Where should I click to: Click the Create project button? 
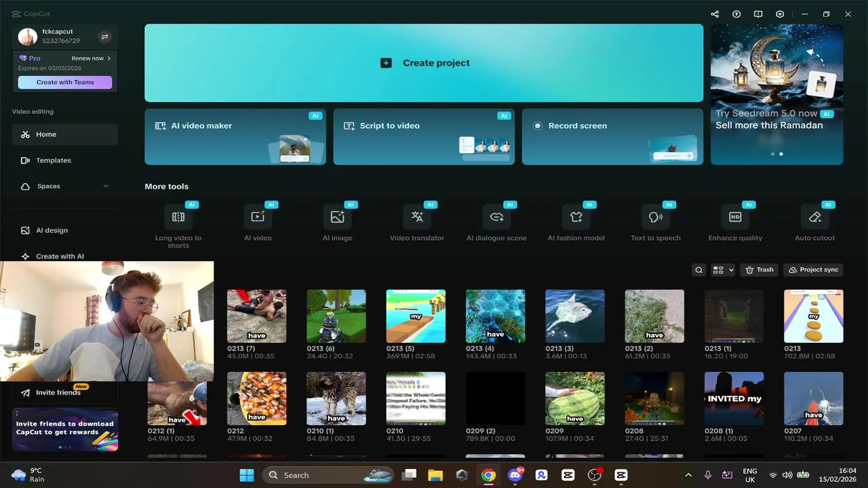pyautogui.click(x=424, y=63)
